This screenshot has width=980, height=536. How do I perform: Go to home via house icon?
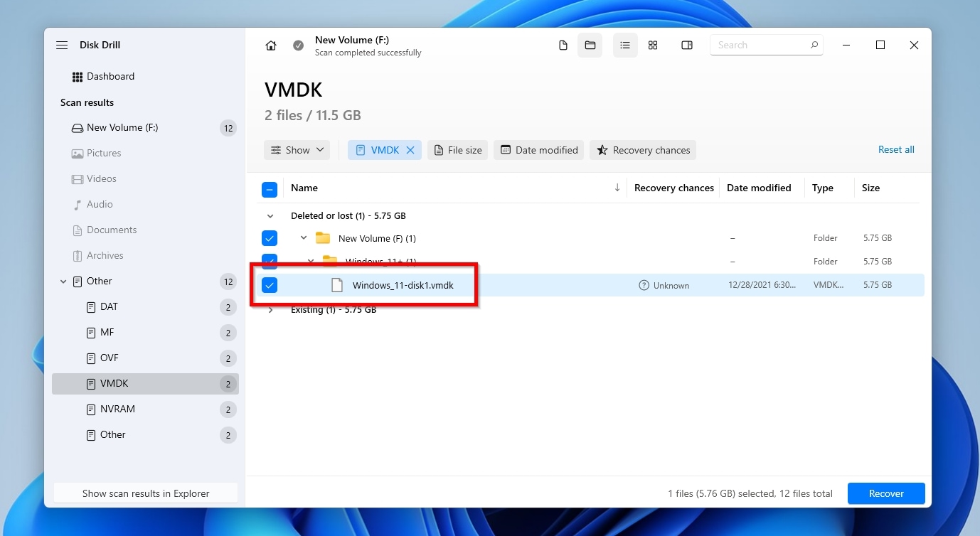tap(271, 45)
